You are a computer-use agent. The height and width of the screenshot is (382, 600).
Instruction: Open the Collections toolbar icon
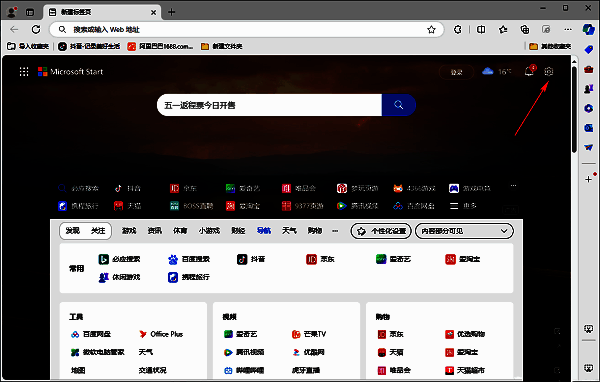pyautogui.click(x=525, y=29)
